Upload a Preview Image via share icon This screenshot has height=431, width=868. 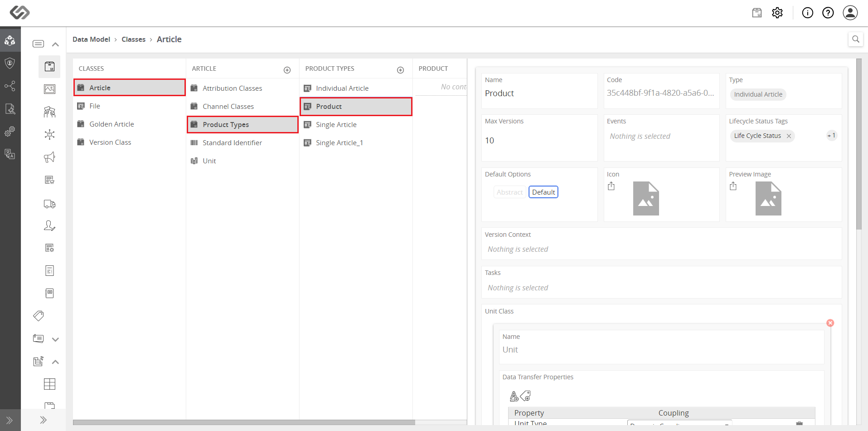click(733, 186)
